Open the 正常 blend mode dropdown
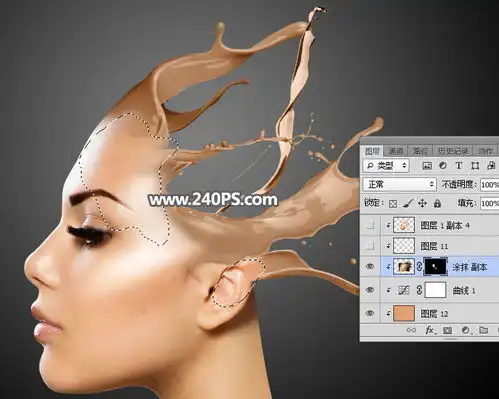This screenshot has height=399, width=499. [x=399, y=184]
